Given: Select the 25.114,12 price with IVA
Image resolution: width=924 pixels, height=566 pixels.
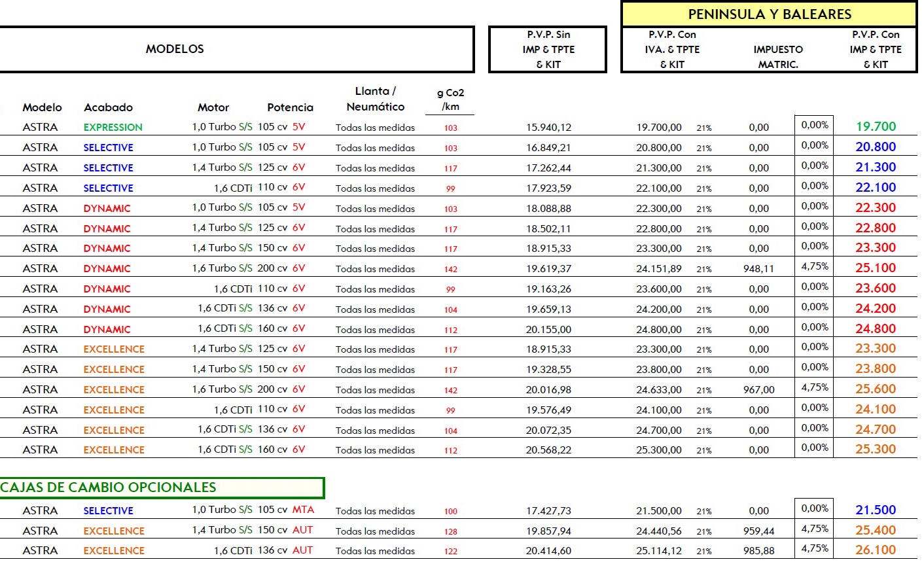Looking at the screenshot, I should coord(658,551).
